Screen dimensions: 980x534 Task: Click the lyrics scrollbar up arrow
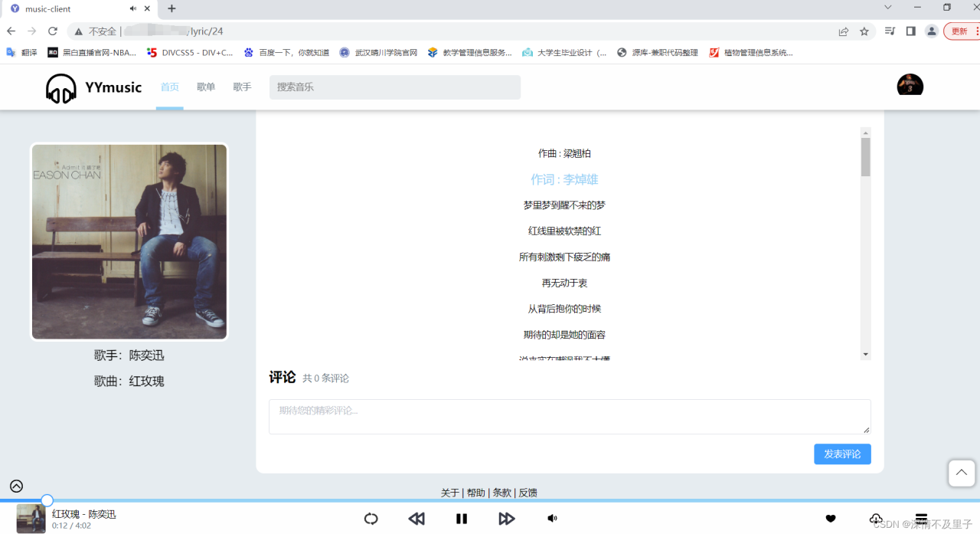point(866,133)
